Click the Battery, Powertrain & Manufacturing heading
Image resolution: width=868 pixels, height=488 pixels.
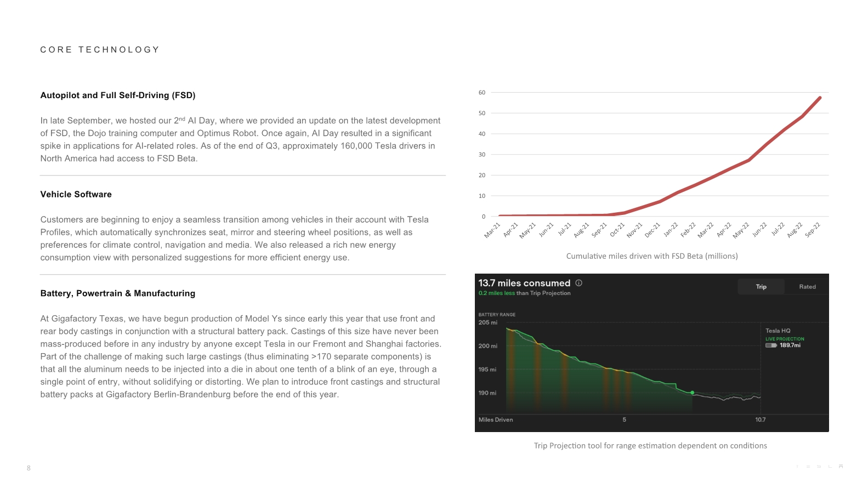(x=118, y=293)
